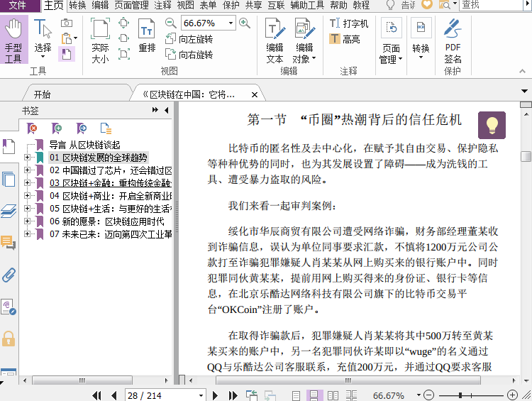Image resolution: width=532 pixels, height=401 pixels.
Task: Toggle continuous page view mode
Action: point(314,395)
